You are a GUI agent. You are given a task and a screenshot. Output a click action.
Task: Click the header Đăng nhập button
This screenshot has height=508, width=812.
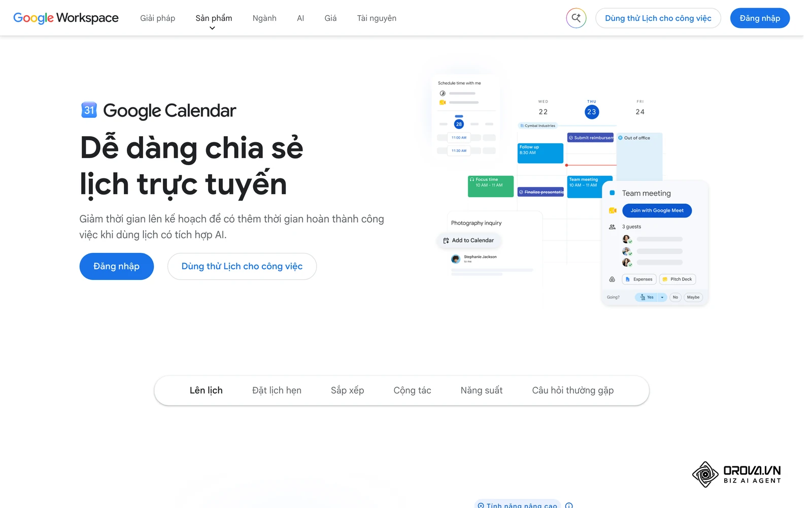coord(760,18)
